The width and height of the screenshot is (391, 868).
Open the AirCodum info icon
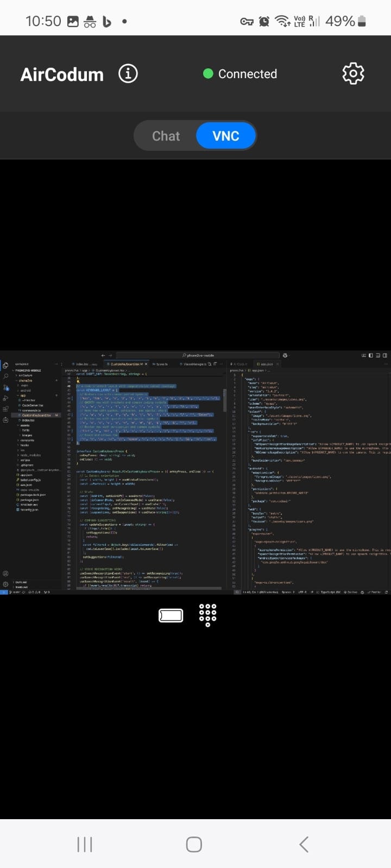pyautogui.click(x=128, y=73)
